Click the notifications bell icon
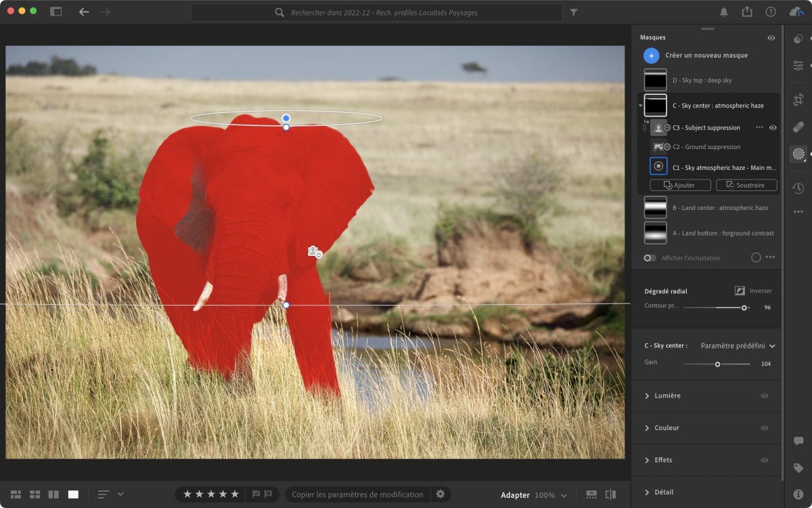This screenshot has width=812, height=508. tap(724, 12)
